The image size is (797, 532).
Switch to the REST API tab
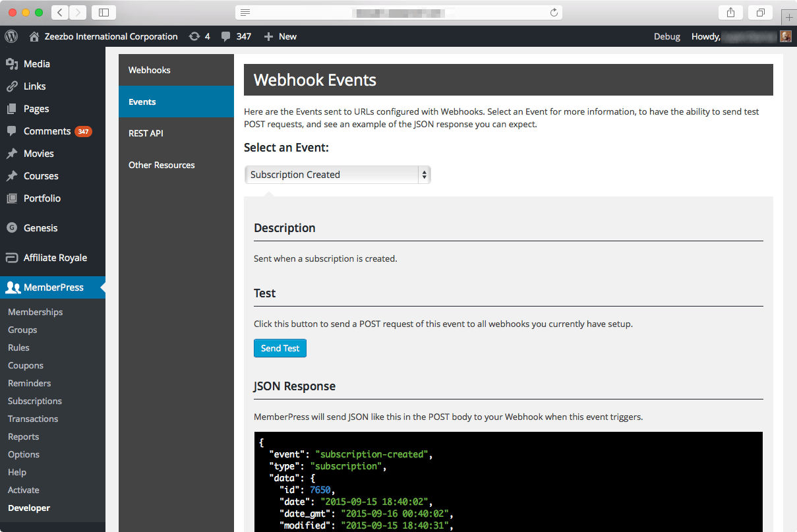pyautogui.click(x=177, y=133)
